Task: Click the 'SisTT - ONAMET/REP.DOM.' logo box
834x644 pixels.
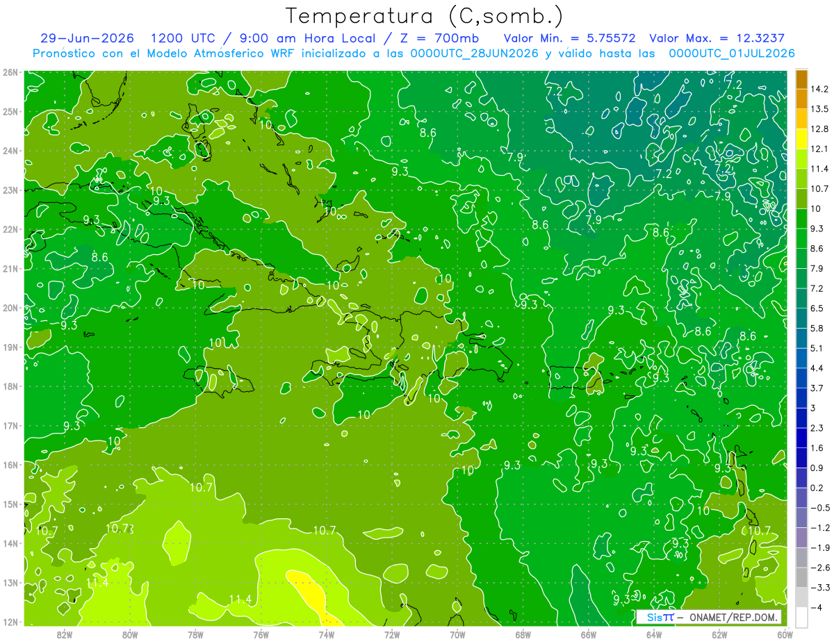Action: point(709,617)
